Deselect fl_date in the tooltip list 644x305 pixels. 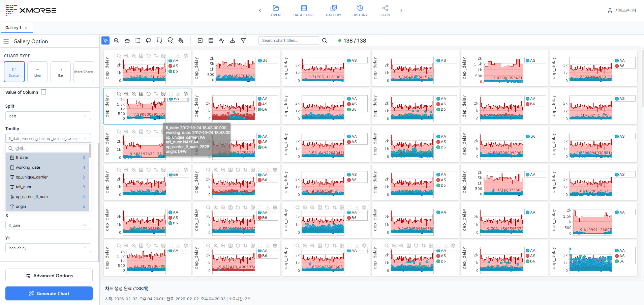(x=48, y=158)
